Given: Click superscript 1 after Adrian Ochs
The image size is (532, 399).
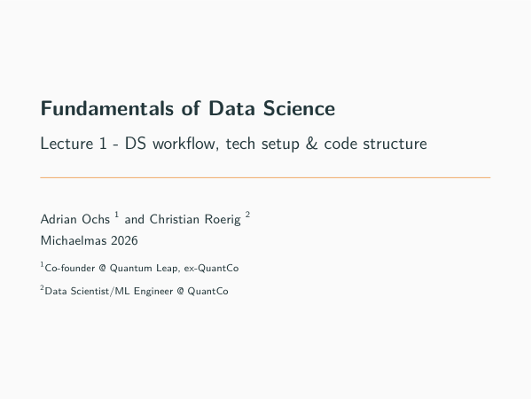Looking at the screenshot, I should tap(116, 215).
